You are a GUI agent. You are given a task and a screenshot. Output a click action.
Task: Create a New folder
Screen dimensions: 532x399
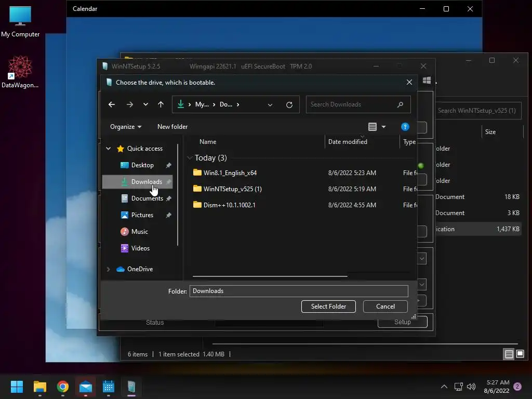172,127
